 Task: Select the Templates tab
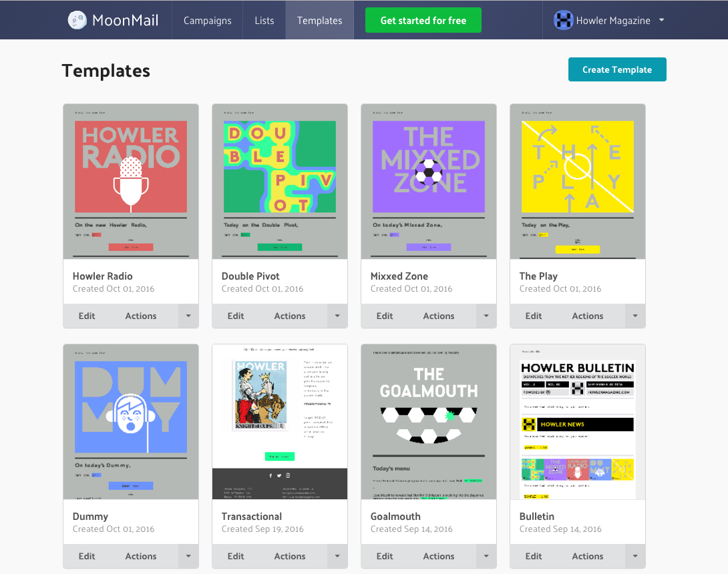coord(319,20)
